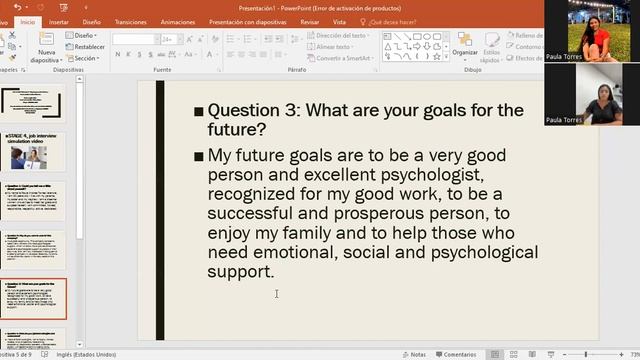
Task: Expand the Diseño layout dropdown
Action: point(82,36)
